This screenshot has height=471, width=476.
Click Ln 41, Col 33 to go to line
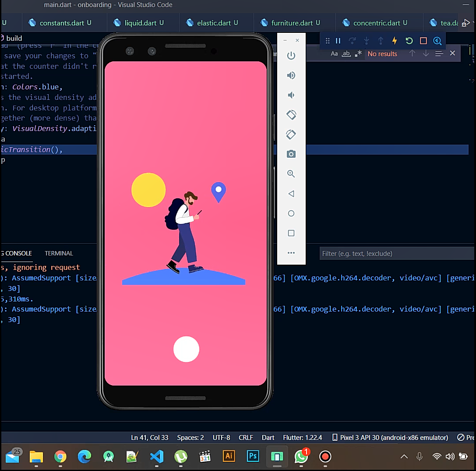click(149, 437)
